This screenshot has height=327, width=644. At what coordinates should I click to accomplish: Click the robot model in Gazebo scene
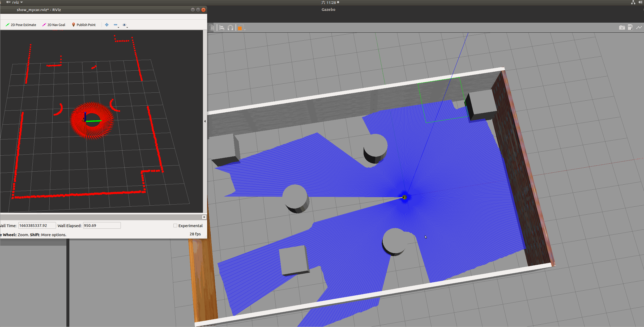pyautogui.click(x=404, y=197)
